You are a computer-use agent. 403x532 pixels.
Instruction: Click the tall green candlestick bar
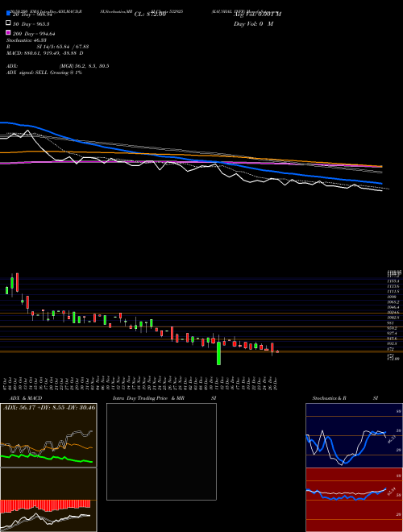218,353
